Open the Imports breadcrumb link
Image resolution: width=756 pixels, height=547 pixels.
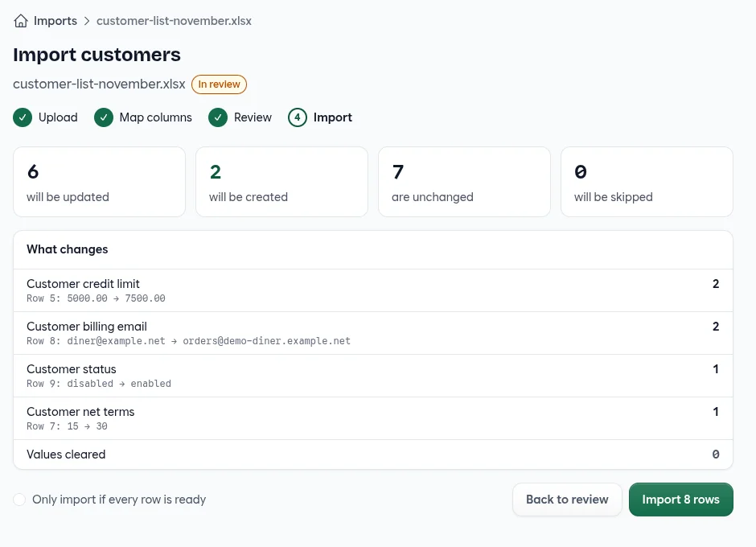(x=55, y=21)
